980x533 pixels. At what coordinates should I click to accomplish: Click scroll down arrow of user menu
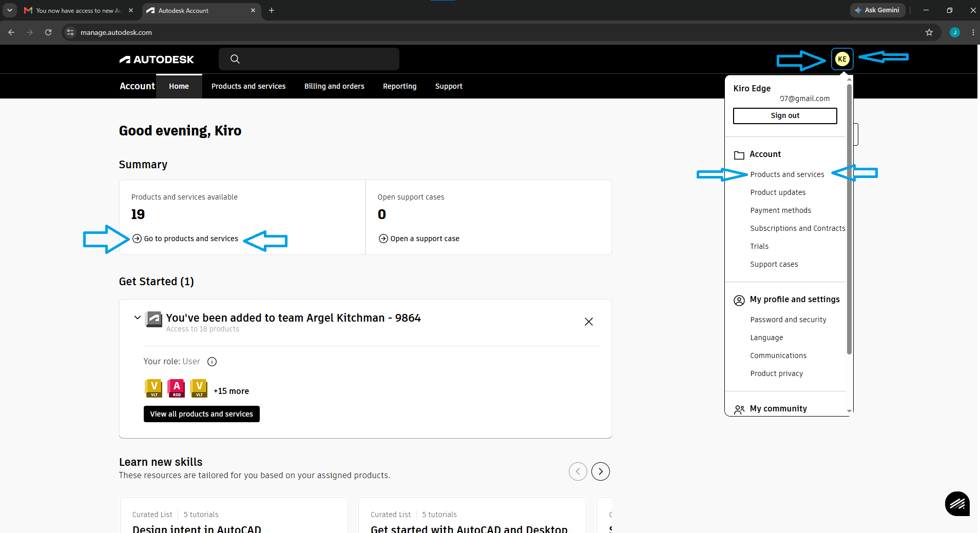point(849,411)
